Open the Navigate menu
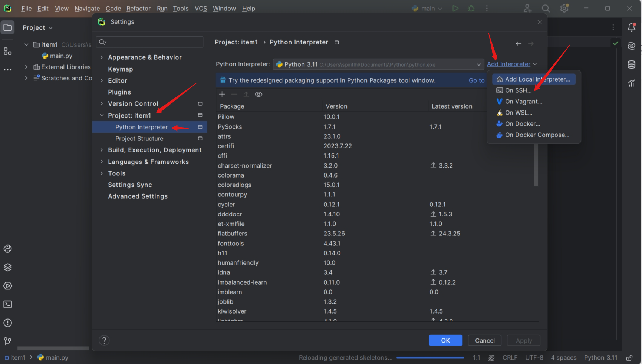Viewport: 642px width, 364px height. pyautogui.click(x=87, y=8)
